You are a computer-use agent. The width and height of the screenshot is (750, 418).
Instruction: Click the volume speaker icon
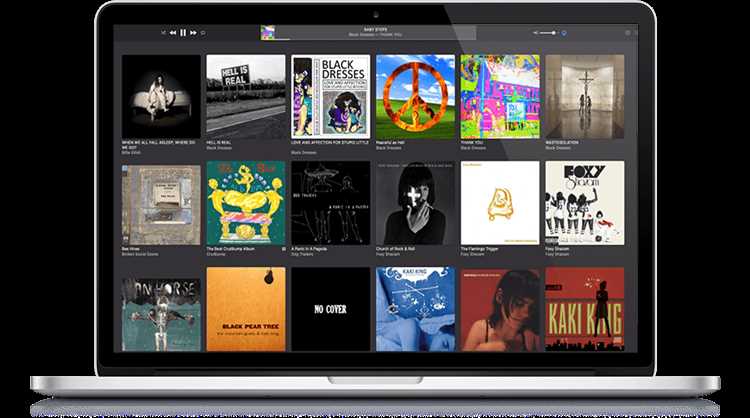536,33
